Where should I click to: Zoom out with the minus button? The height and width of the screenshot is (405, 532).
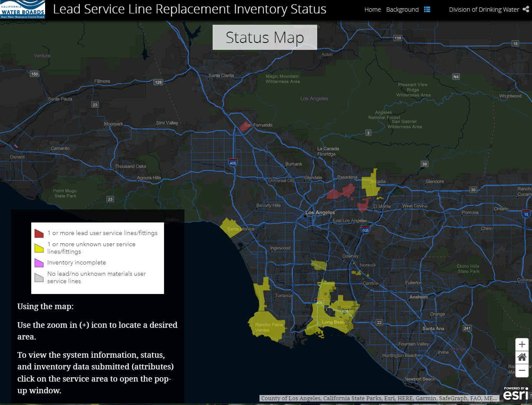coord(522,371)
